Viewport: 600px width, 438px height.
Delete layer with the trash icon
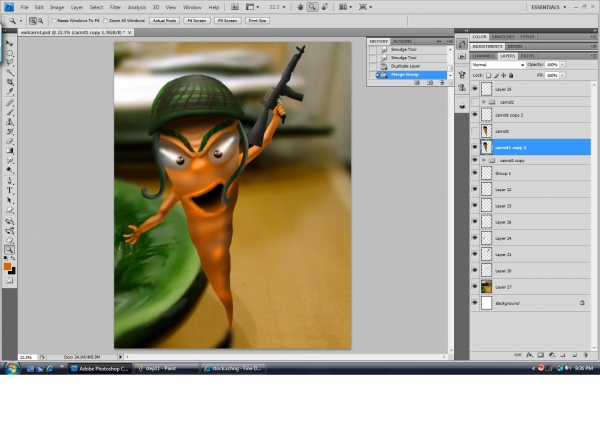pos(585,355)
